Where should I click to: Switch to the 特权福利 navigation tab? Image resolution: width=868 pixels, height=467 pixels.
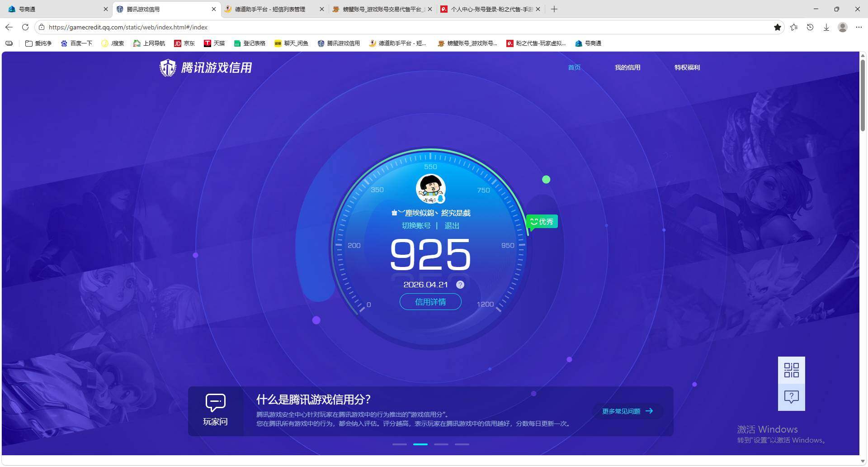[x=686, y=67]
